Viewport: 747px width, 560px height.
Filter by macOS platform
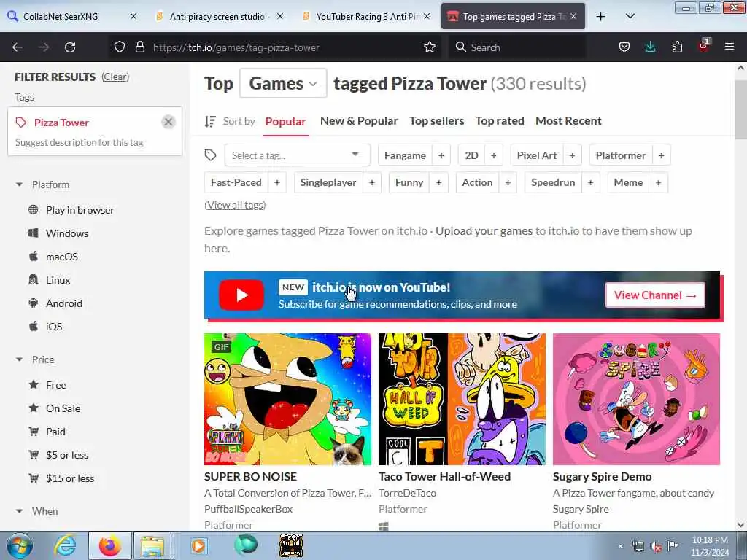pos(53,257)
